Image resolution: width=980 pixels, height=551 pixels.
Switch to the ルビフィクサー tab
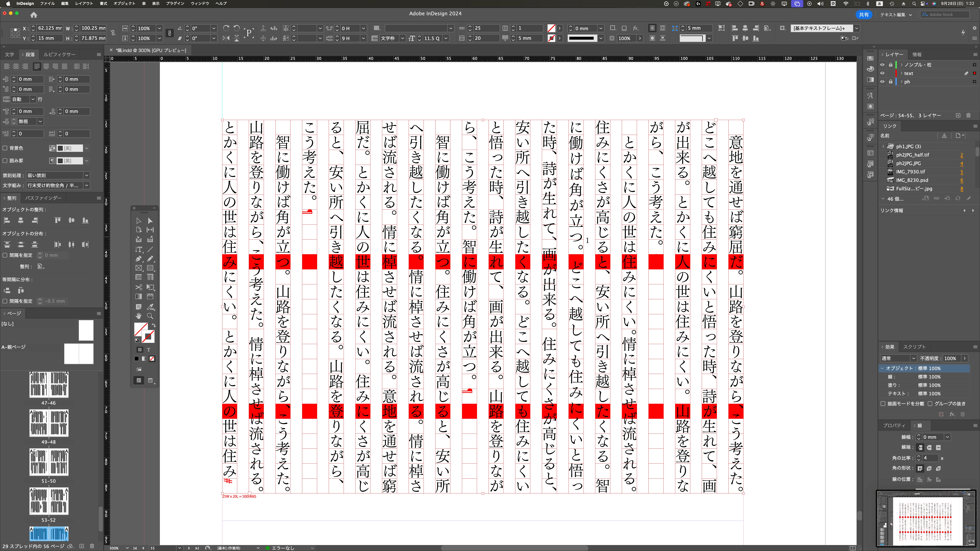(59, 54)
